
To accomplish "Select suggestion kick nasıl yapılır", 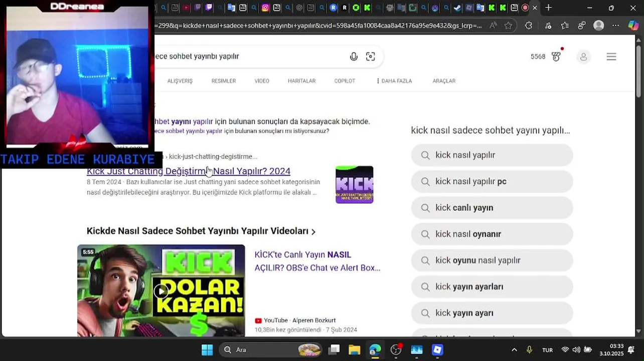I will [492, 155].
